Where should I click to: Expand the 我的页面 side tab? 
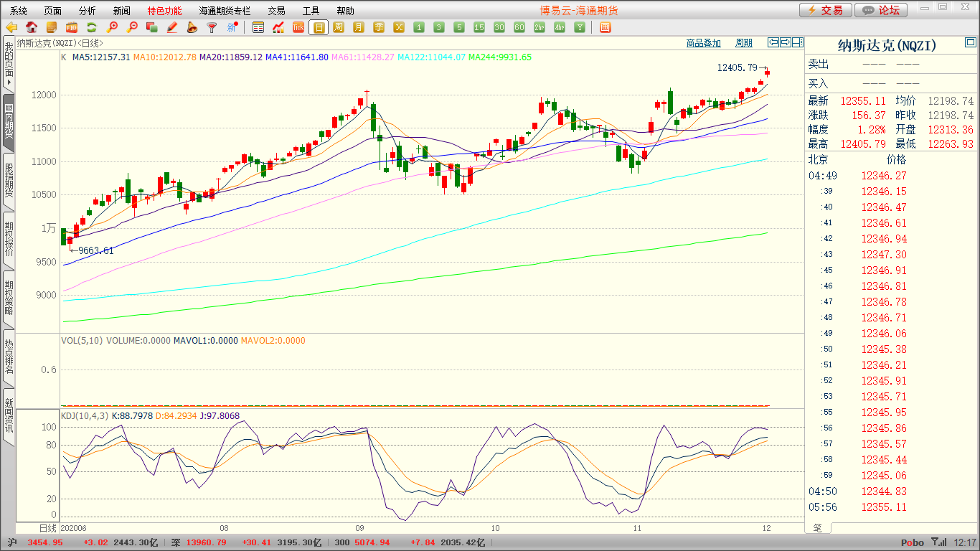(x=9, y=64)
